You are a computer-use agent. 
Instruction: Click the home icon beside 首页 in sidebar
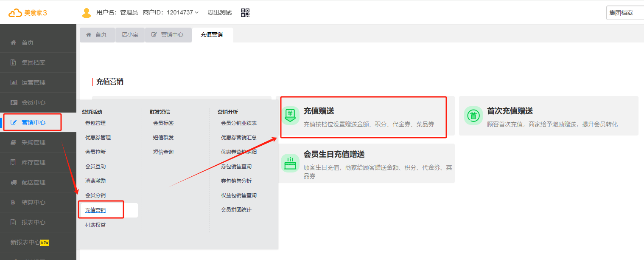pos(14,42)
